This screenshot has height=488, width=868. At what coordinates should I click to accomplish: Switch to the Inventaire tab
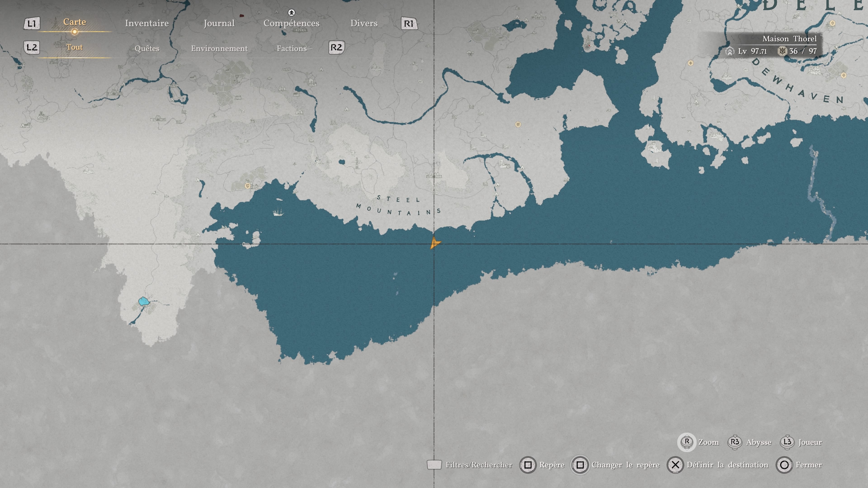point(147,23)
